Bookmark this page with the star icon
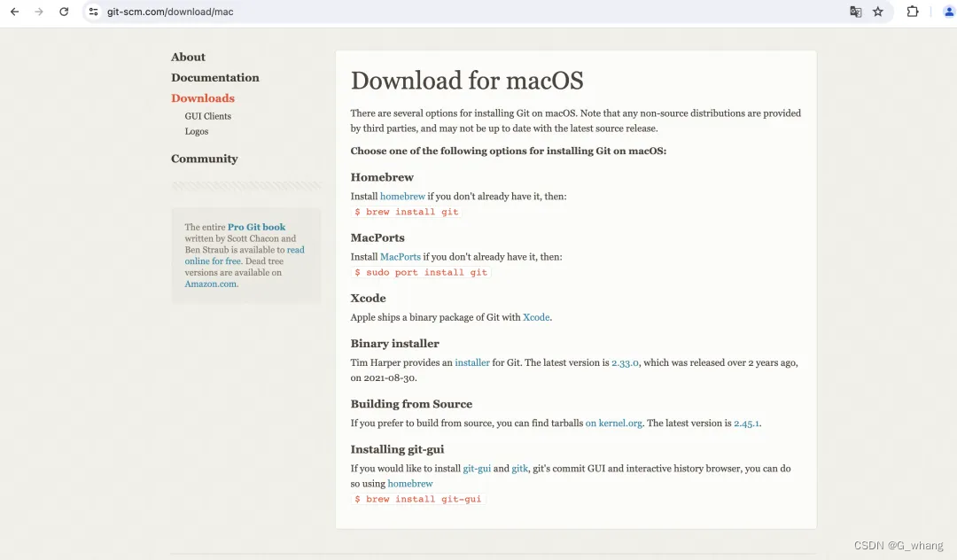The height and width of the screenshot is (560, 957). point(877,12)
